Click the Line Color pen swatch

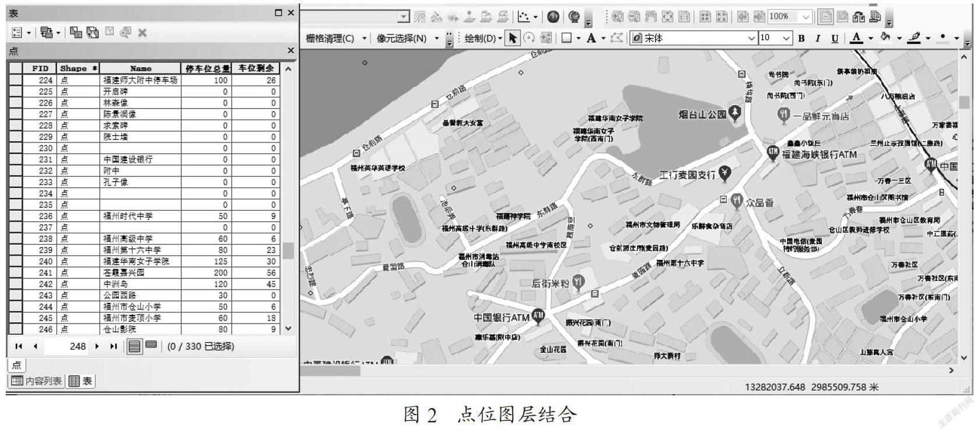point(915,38)
